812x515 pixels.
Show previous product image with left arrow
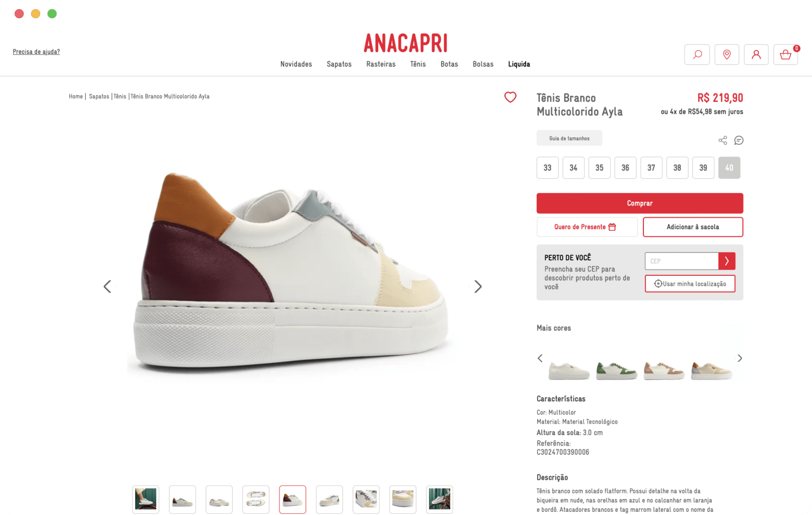[x=107, y=286]
